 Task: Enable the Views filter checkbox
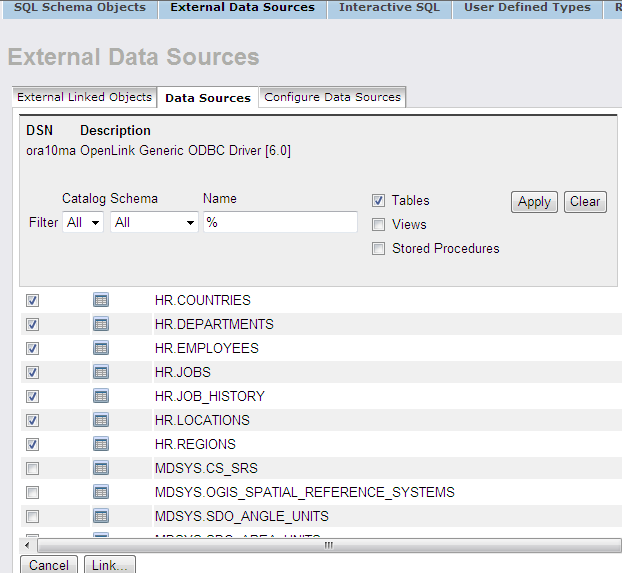(378, 225)
